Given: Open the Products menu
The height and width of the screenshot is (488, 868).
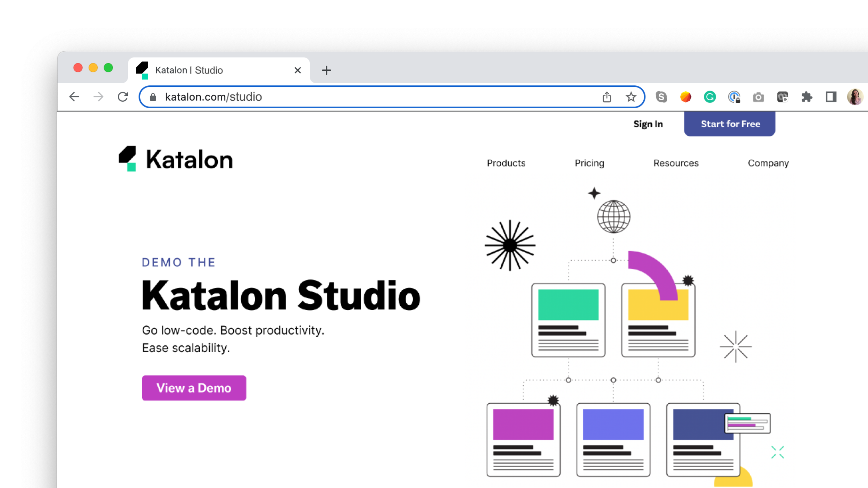Looking at the screenshot, I should click(x=506, y=163).
